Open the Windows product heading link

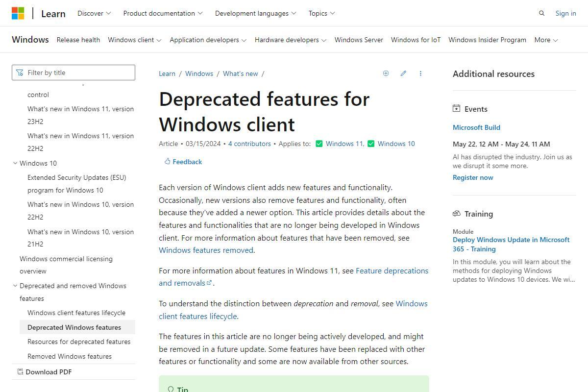pos(30,40)
